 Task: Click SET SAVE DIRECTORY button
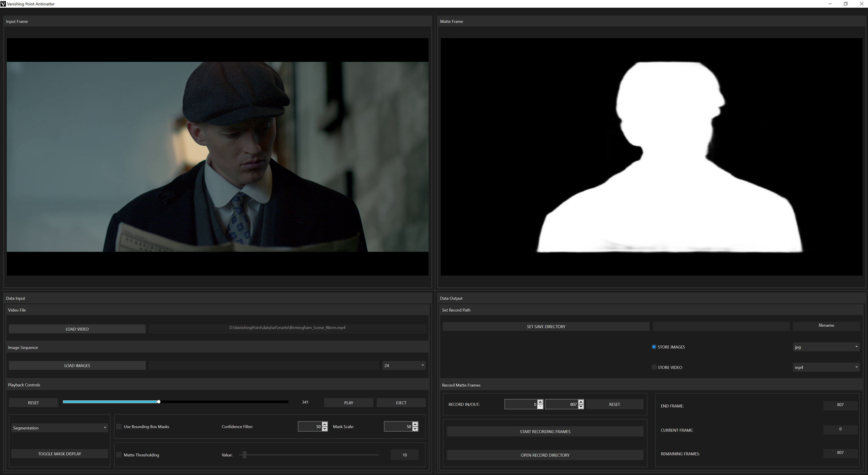pos(546,326)
